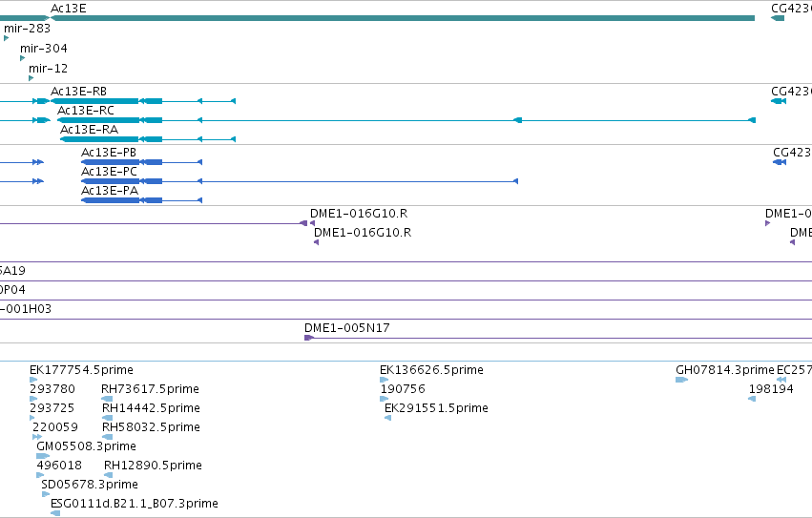Viewport: 812px width, 518px height.
Task: Click the mir-283 arrow glyph
Action: click(x=7, y=38)
